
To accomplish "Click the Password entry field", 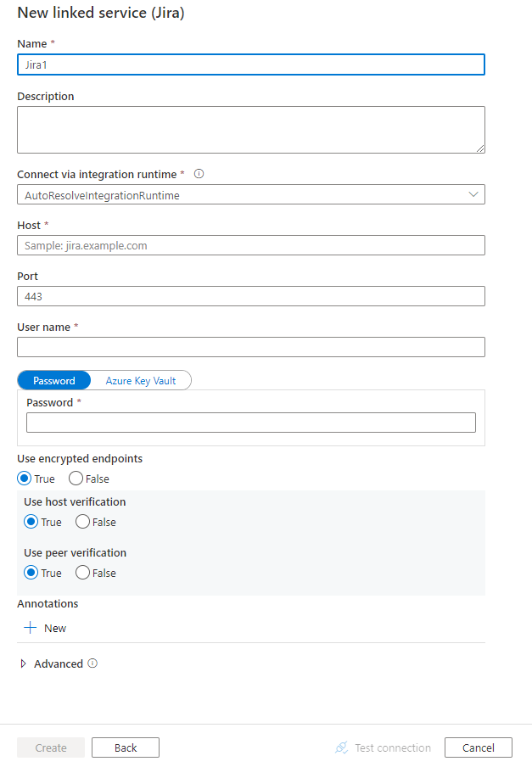I will click(x=251, y=423).
